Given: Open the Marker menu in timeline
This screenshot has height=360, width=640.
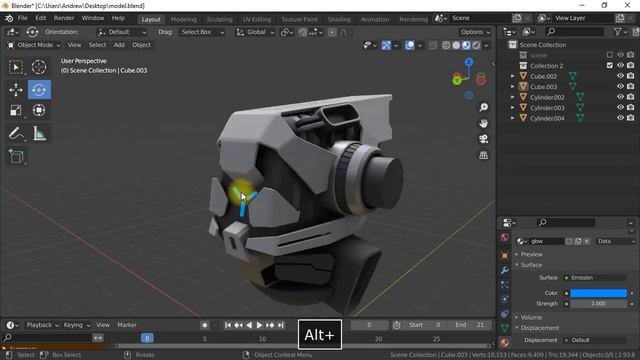Looking at the screenshot, I should tap(127, 325).
